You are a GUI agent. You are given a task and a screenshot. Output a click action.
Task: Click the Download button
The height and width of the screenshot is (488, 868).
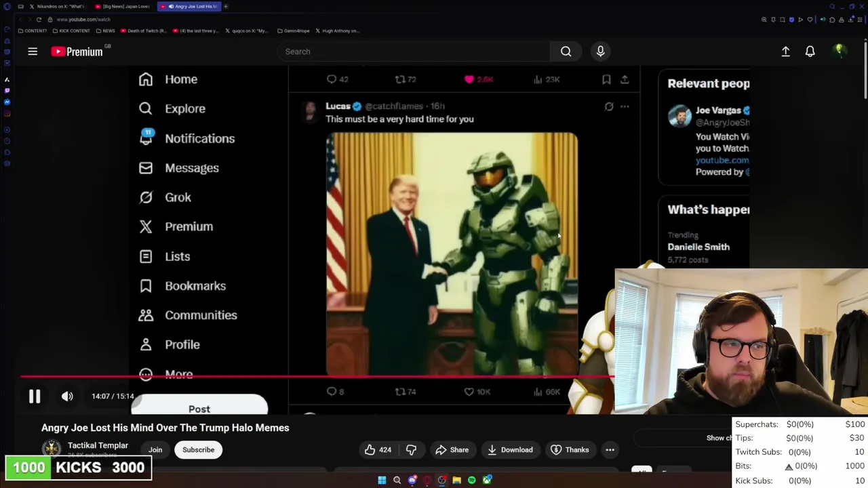pos(510,450)
